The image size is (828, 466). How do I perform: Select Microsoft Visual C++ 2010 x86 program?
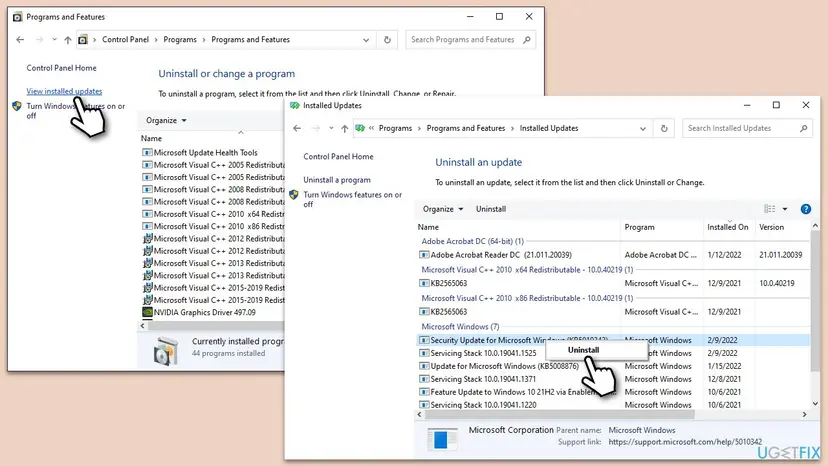(213, 226)
